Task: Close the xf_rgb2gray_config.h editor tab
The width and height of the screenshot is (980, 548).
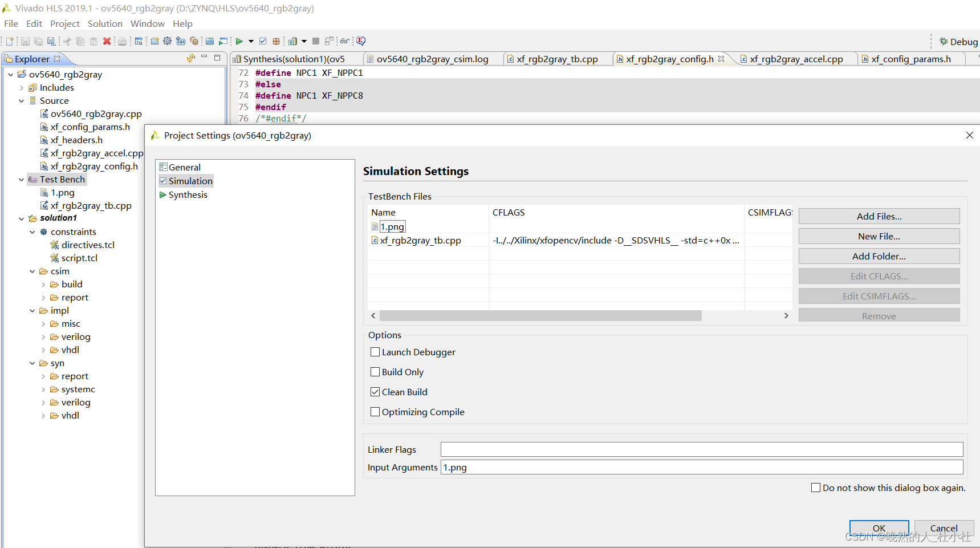Action: tap(721, 59)
